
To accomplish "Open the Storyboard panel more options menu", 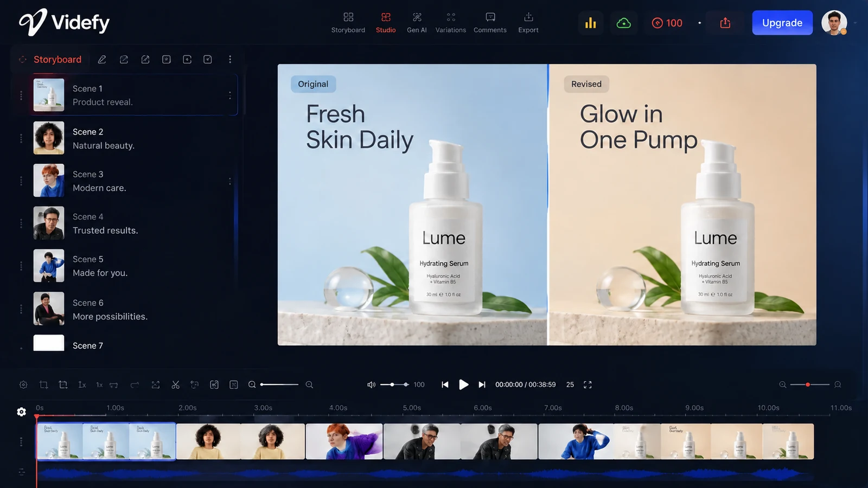I will [x=230, y=59].
